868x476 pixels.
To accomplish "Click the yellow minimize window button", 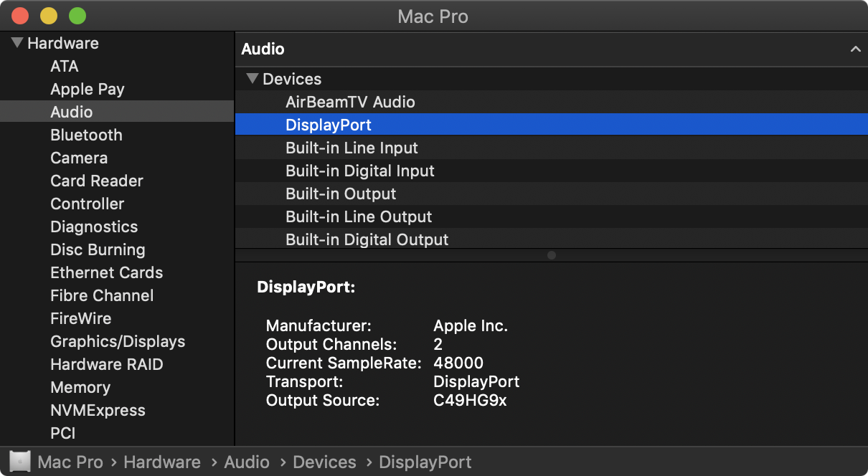I will pyautogui.click(x=49, y=16).
